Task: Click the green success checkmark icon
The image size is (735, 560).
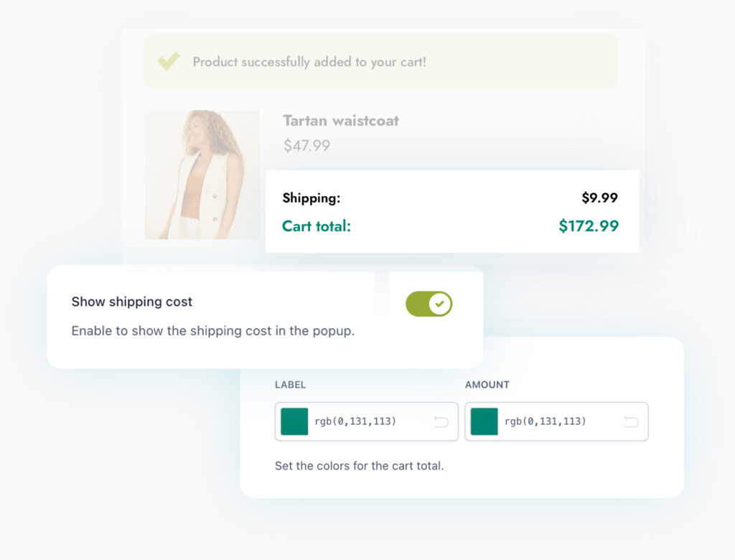Action: [168, 61]
